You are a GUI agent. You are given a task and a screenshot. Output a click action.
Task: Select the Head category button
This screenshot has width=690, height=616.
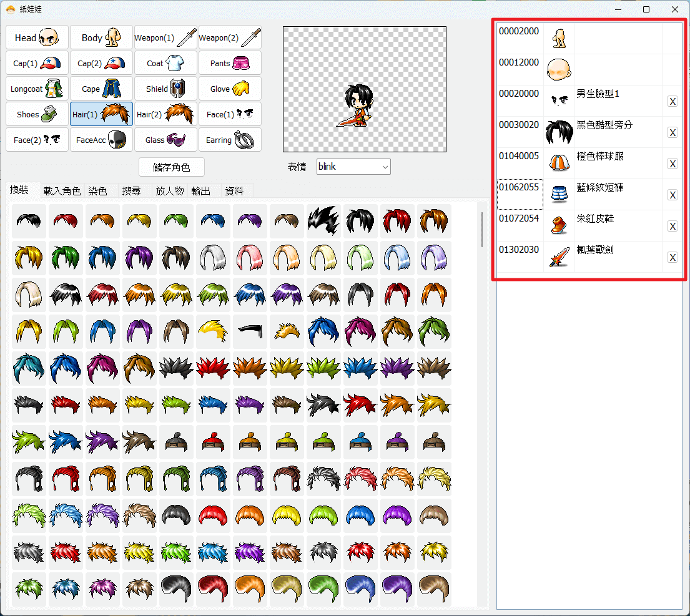pos(37,37)
